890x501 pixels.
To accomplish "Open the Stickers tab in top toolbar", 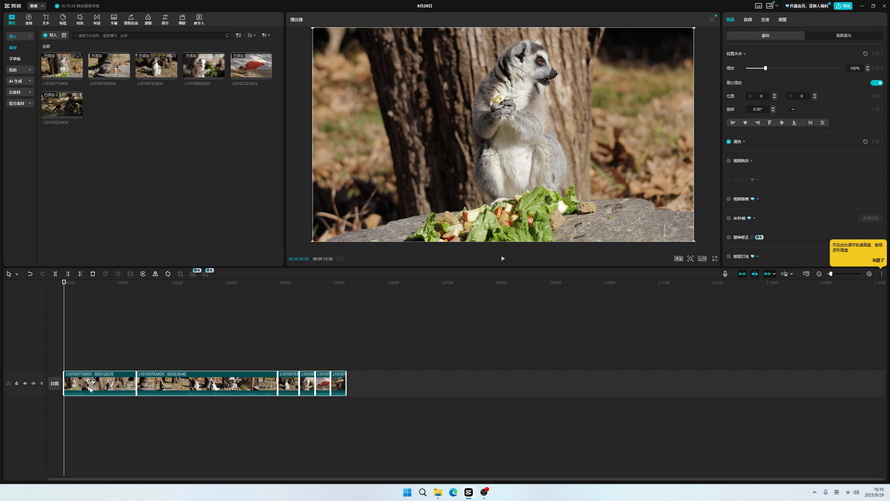I will pyautogui.click(x=62, y=19).
